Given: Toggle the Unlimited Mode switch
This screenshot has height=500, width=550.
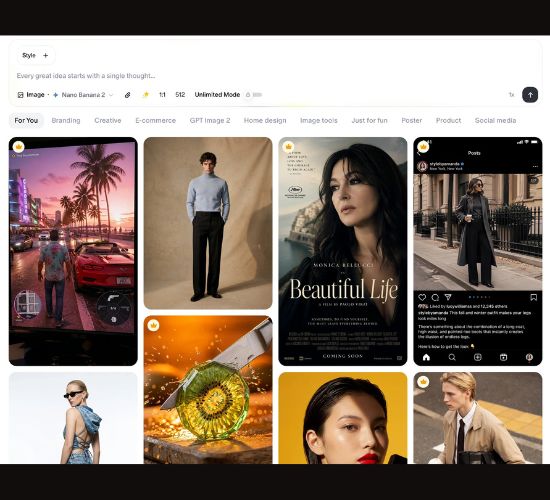Looking at the screenshot, I should pyautogui.click(x=254, y=95).
